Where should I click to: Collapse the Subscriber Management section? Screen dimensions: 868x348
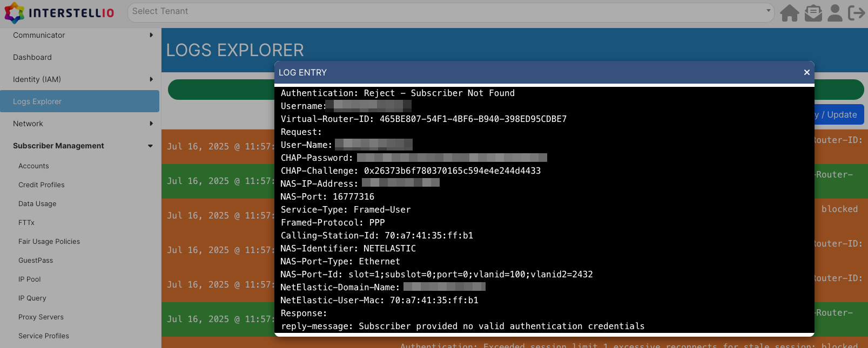click(x=80, y=146)
